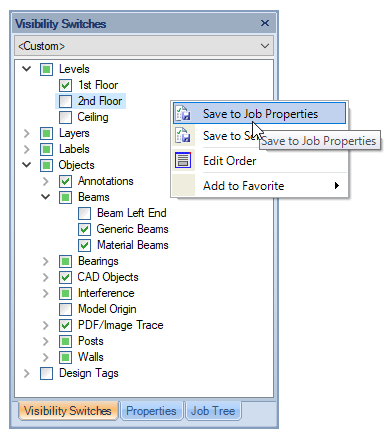Select the 1st Floor label
The height and width of the screenshot is (442, 392).
point(98,85)
